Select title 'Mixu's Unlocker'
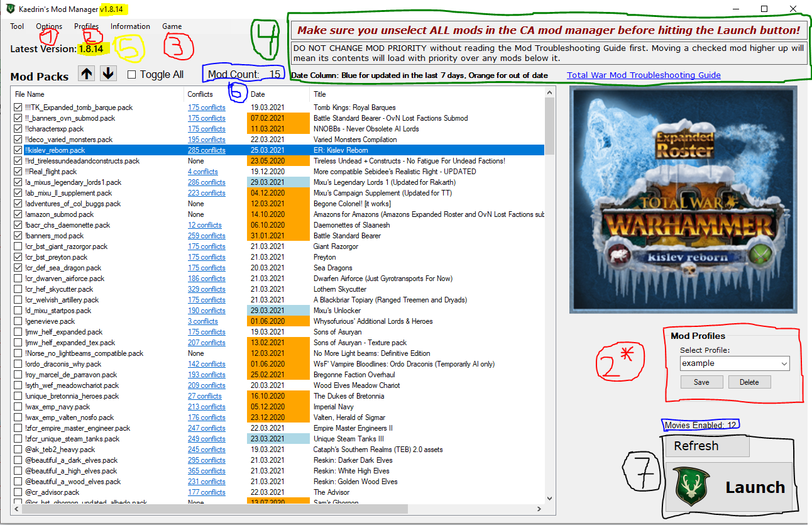This screenshot has width=812, height=525. click(x=337, y=311)
